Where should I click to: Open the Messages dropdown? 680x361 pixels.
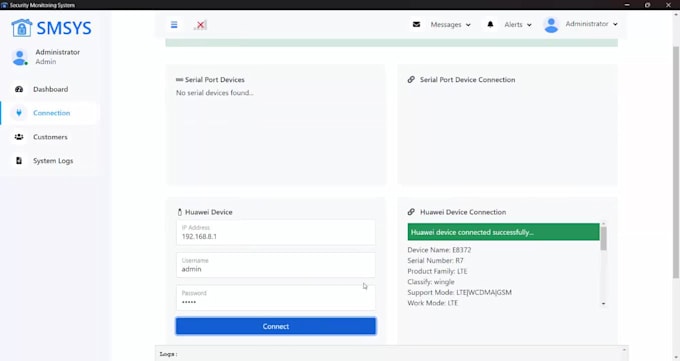450,25
